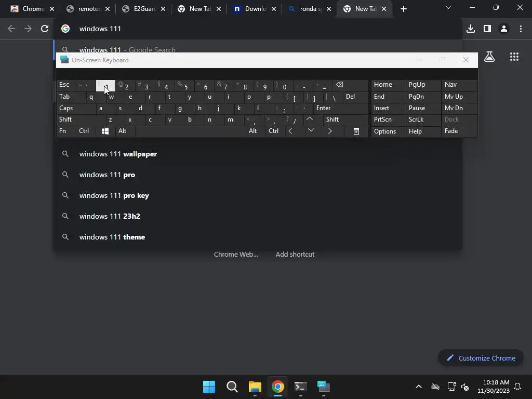Select suggestion windows 111 pro
Image resolution: width=532 pixels, height=399 pixels.
pos(258,175)
